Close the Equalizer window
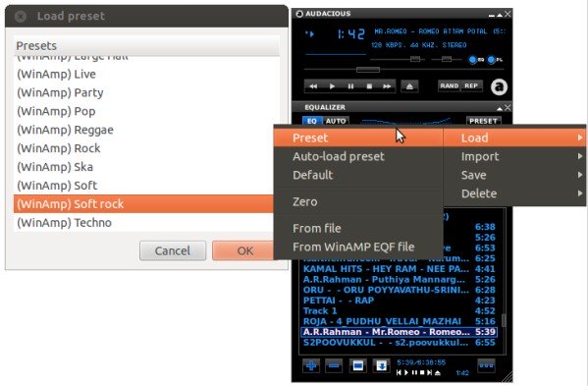 (x=508, y=108)
